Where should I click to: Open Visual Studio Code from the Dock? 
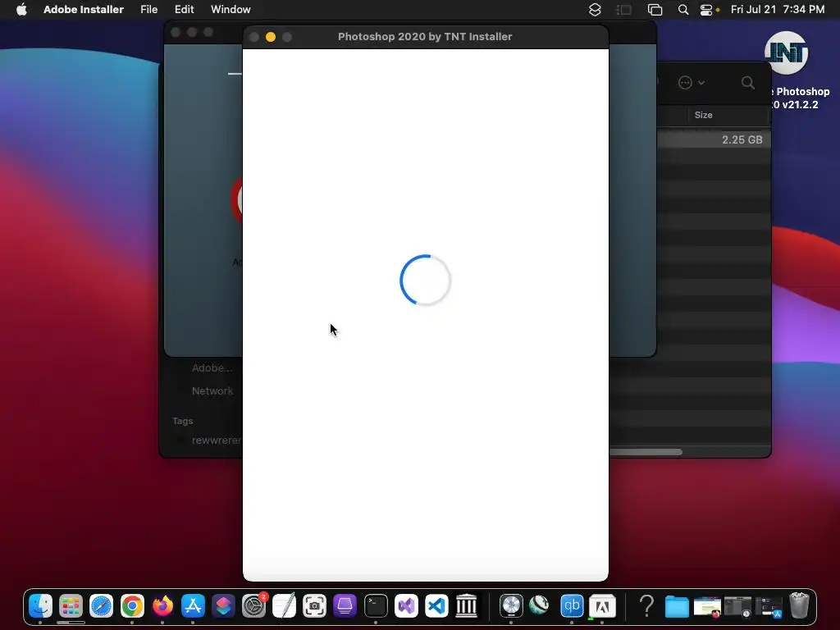point(436,606)
